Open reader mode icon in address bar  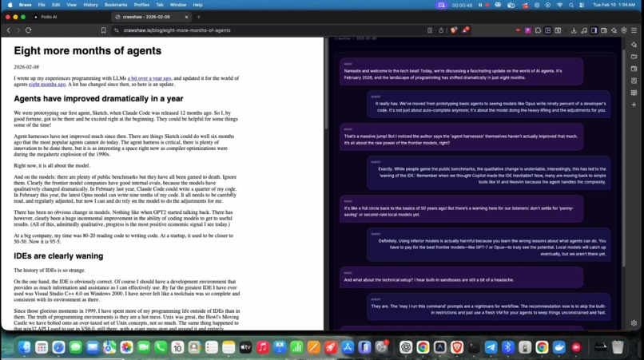coord(430,30)
